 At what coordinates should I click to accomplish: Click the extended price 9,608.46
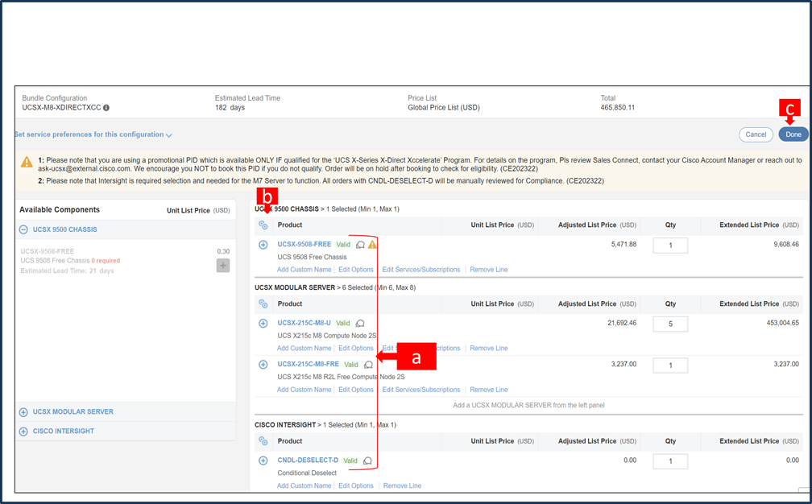[786, 244]
